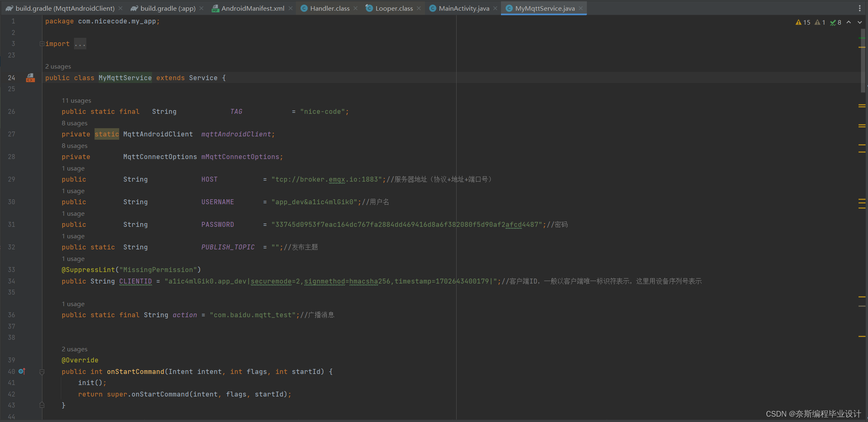Viewport: 868px width, 422px height.
Task: Click the "nice-code" TAG string
Action: 323,112
